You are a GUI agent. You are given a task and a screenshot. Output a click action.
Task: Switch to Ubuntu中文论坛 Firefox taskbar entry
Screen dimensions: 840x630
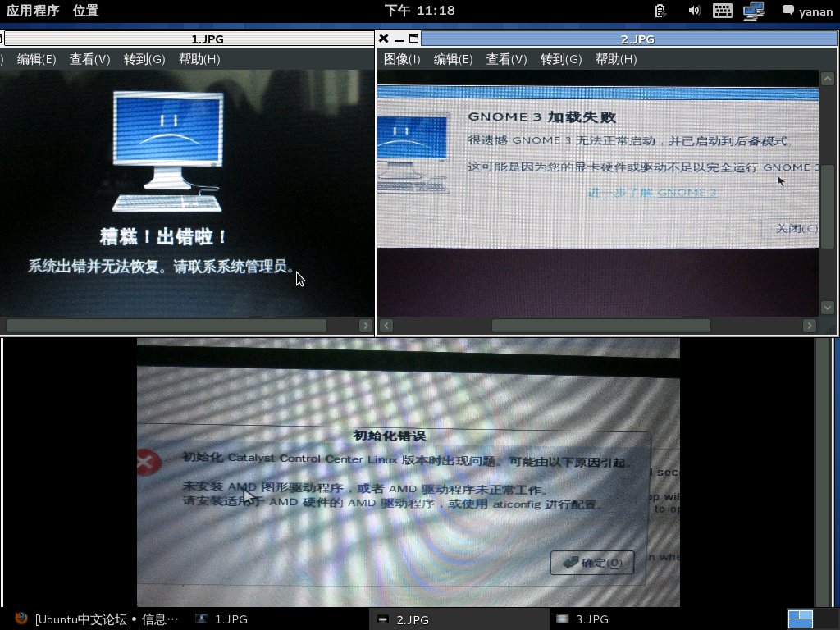(x=97, y=619)
